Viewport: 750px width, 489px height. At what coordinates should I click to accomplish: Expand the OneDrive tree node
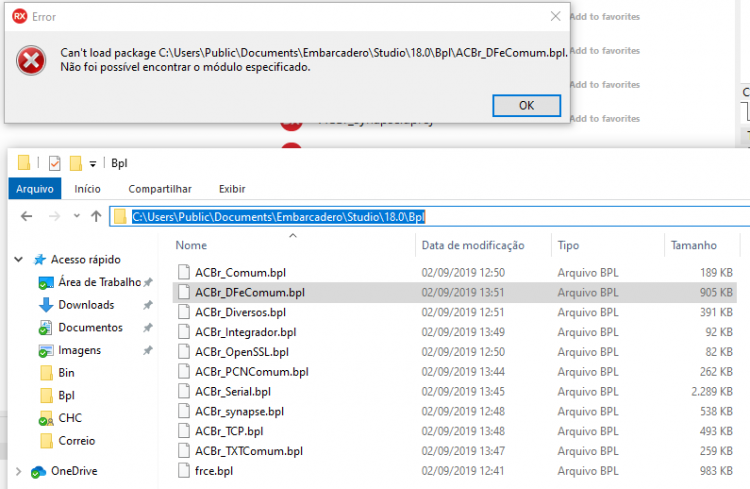tap(19, 471)
